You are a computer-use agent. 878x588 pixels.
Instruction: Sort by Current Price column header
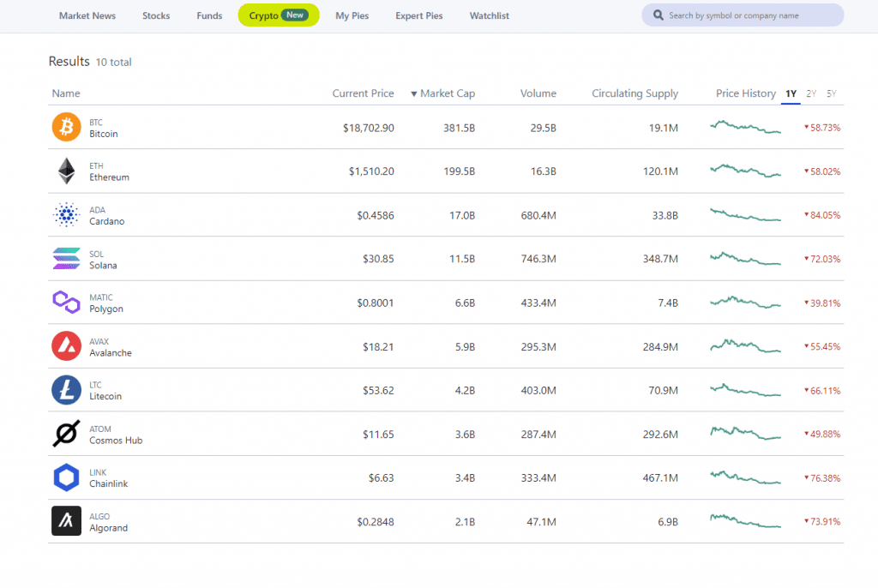[363, 93]
